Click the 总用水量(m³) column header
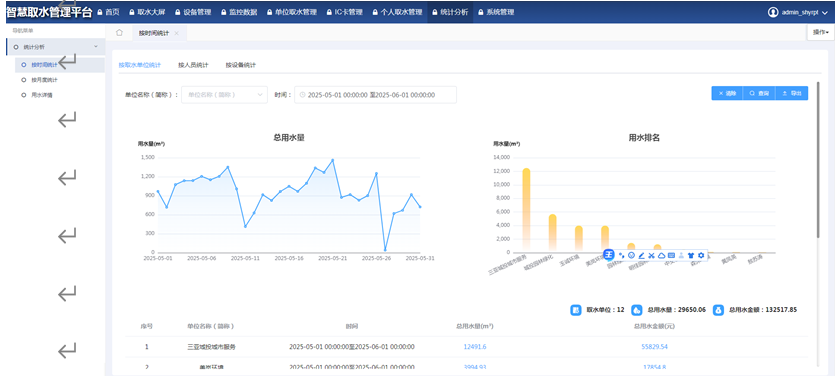 click(x=474, y=326)
